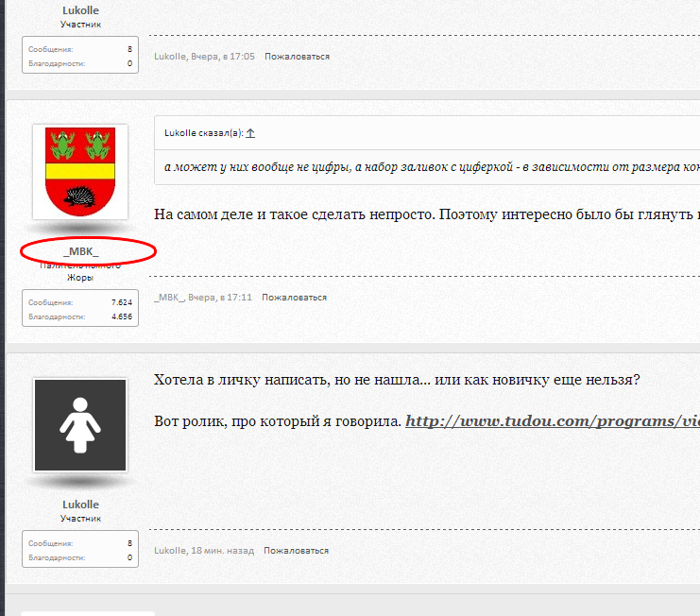Click _MBK_ thanks count 4.656
700x616 pixels.
tap(122, 317)
